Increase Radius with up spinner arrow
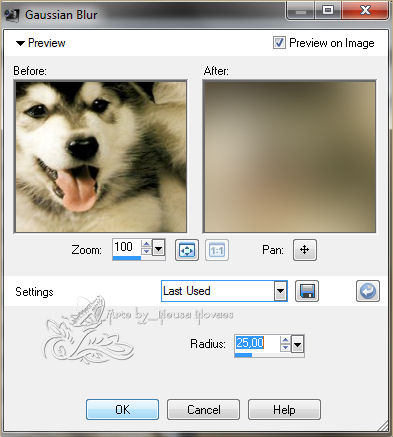The height and width of the screenshot is (437, 393). coord(285,340)
